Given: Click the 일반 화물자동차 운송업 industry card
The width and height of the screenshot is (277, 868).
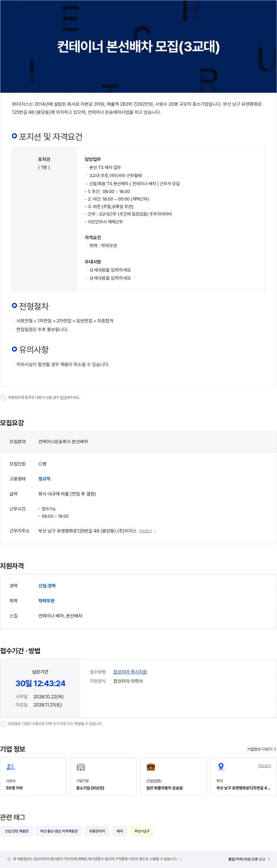Looking at the screenshot, I should [173, 776].
